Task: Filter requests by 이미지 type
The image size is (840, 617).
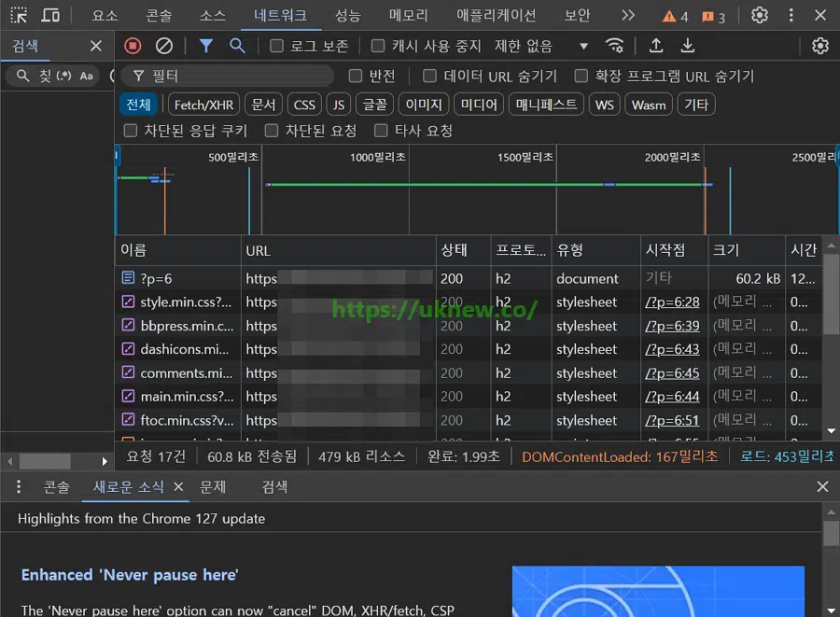Action: [423, 105]
